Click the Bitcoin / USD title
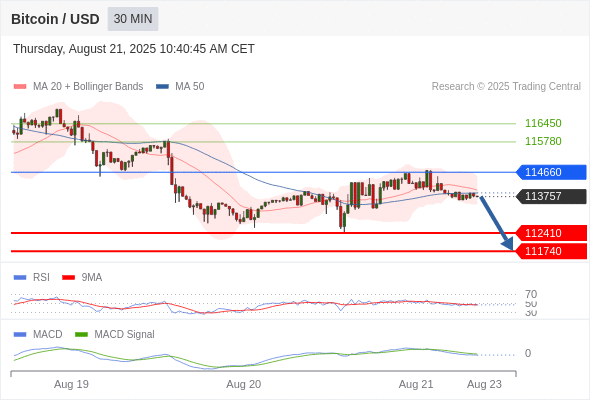The width and height of the screenshot is (590, 400). pos(55,19)
